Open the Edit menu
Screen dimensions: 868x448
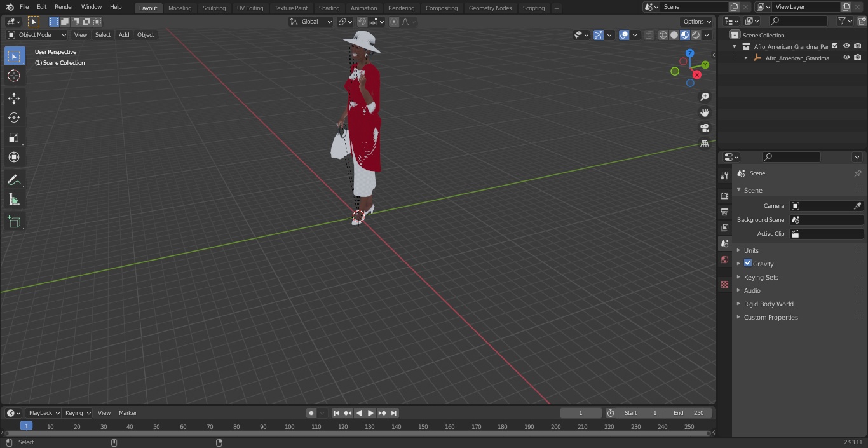tap(41, 7)
